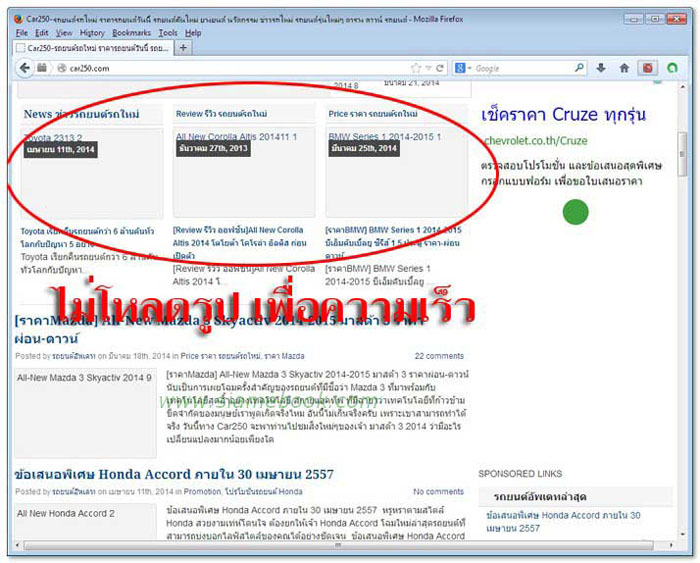Open the Help menu

click(x=193, y=33)
